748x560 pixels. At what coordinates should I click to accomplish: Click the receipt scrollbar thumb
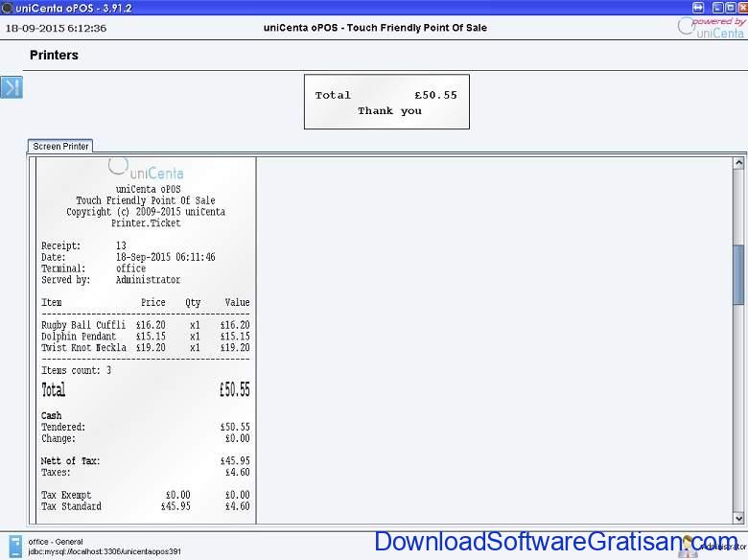pos(738,275)
